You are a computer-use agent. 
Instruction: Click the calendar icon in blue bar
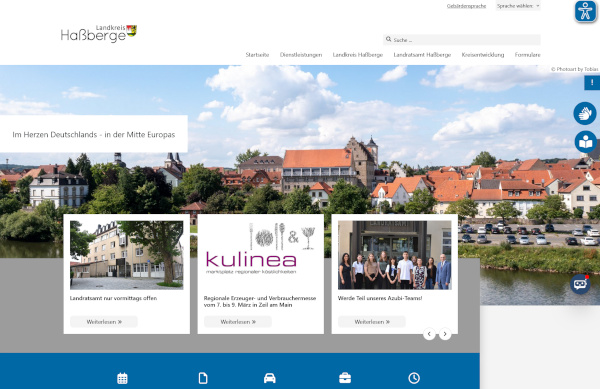point(122,378)
